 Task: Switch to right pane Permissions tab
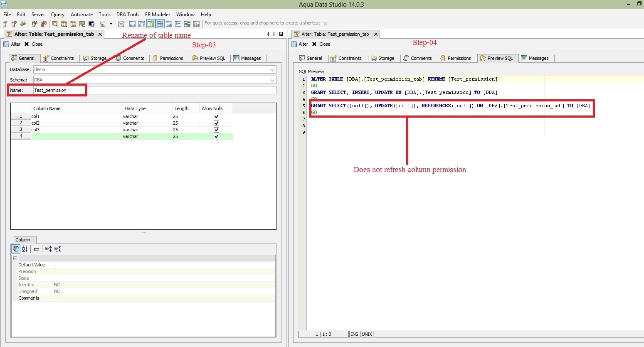(456, 58)
